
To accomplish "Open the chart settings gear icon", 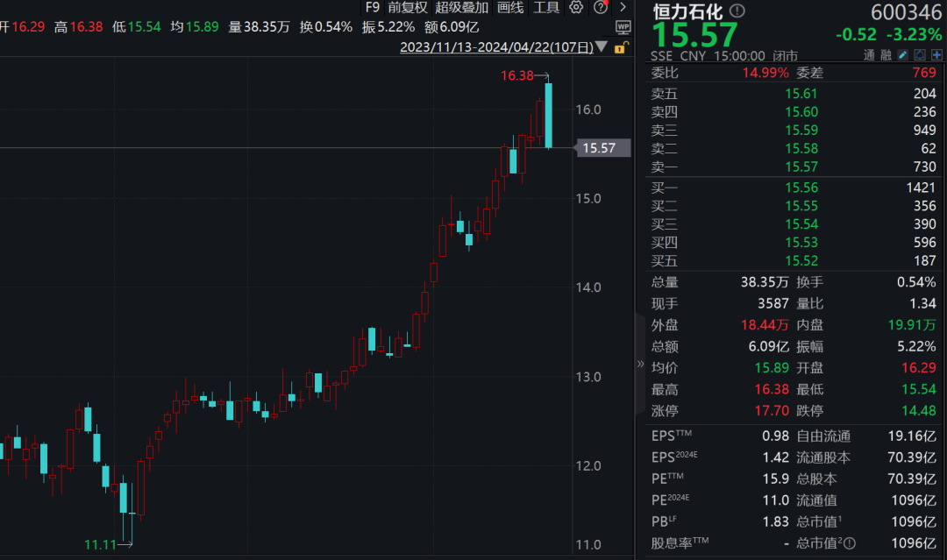I will click(576, 7).
